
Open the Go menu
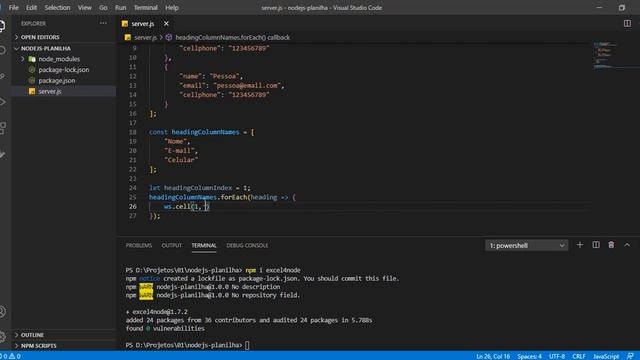coord(103,7)
